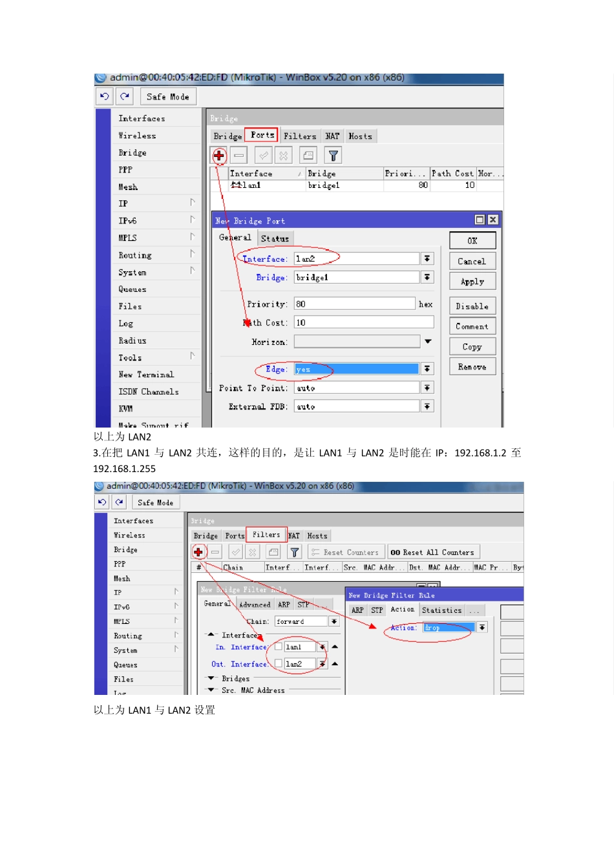Click Disable in New Bridge Port dialog

click(x=472, y=306)
